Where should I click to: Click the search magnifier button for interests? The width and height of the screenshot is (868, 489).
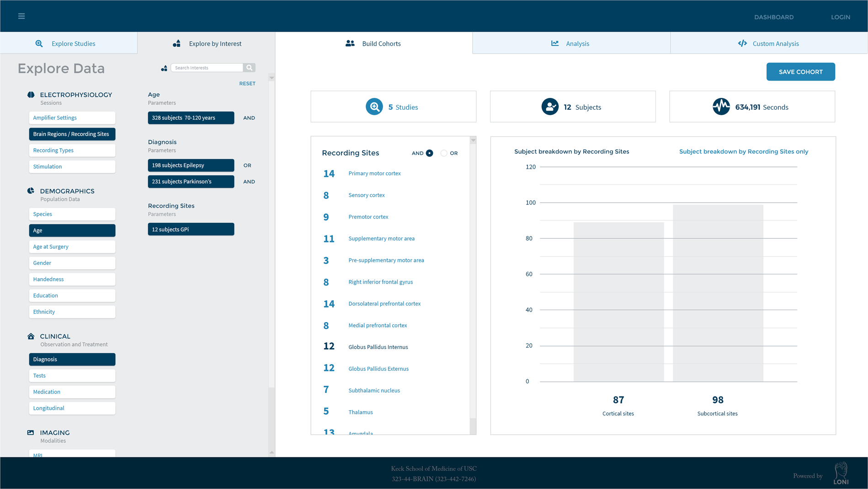tap(249, 68)
